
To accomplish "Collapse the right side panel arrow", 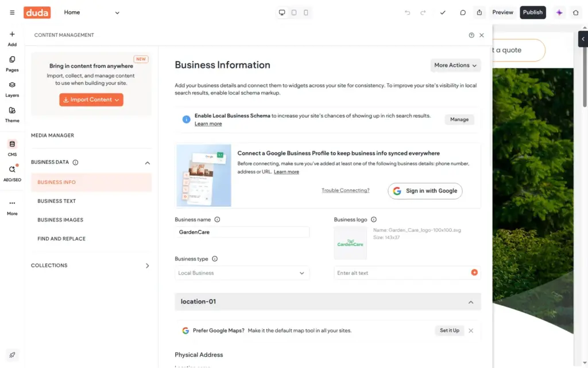I will tap(583, 39).
